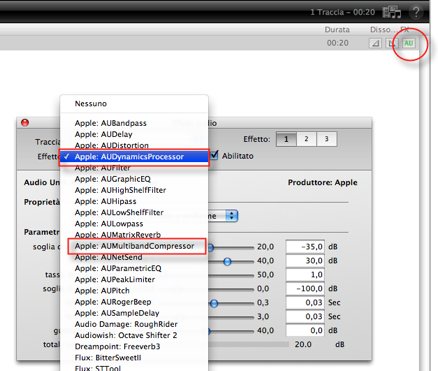Pick Audiowish: Octave Shifter 2
Screen dimensions: 438x371
pyautogui.click(x=134, y=335)
